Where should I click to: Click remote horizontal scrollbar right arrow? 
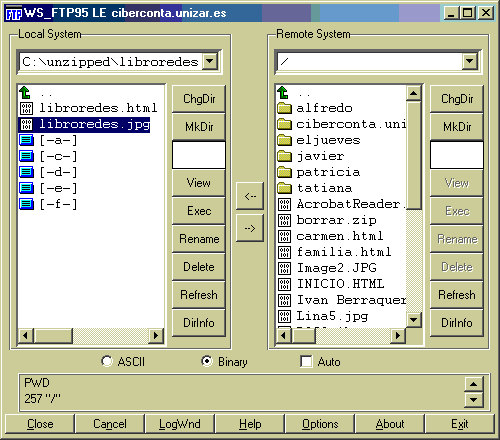coord(397,335)
